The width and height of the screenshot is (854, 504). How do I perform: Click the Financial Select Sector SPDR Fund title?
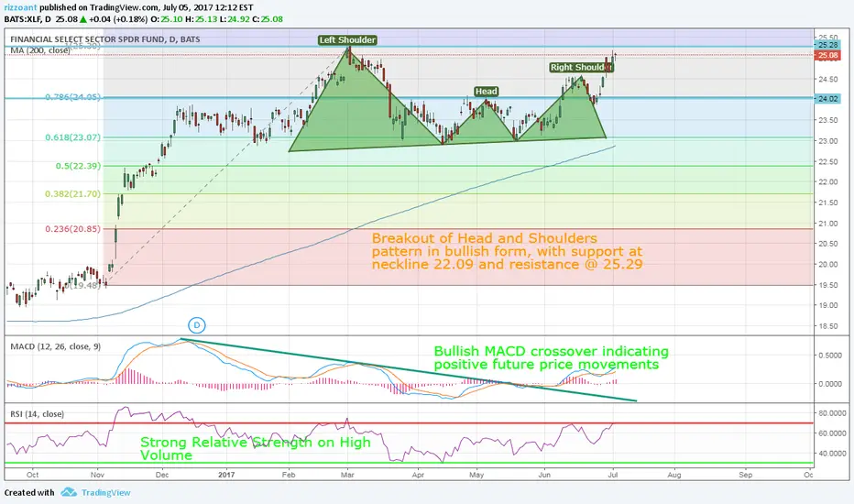point(105,39)
